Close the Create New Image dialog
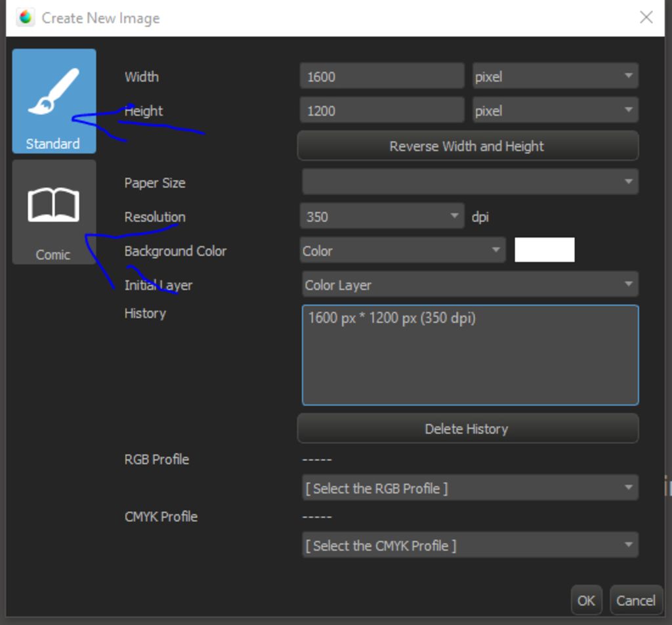This screenshot has width=672, height=625. 646,18
